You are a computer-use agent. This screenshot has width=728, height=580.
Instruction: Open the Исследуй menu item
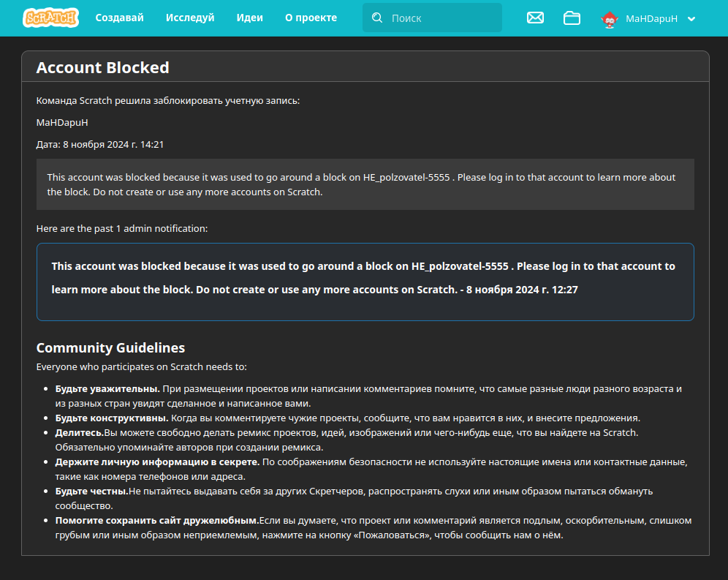[190, 18]
